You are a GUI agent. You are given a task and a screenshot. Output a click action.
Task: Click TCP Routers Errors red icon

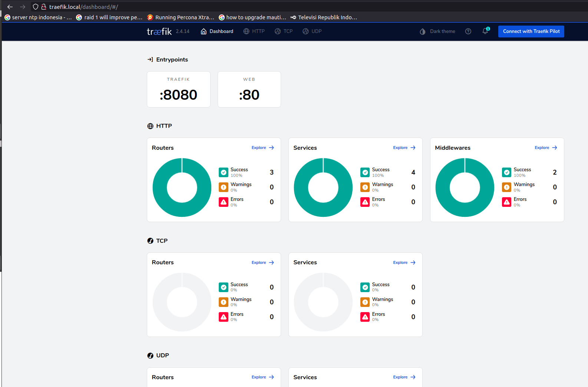coord(224,317)
